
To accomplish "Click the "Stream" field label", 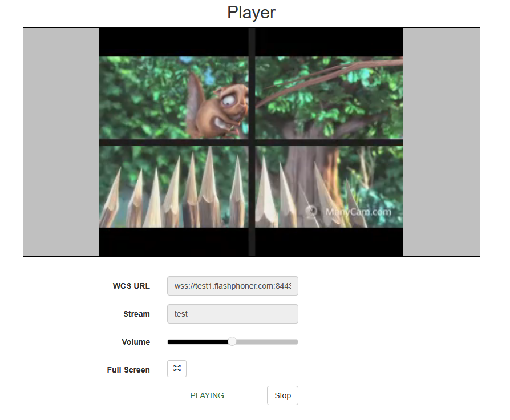I will [136, 314].
